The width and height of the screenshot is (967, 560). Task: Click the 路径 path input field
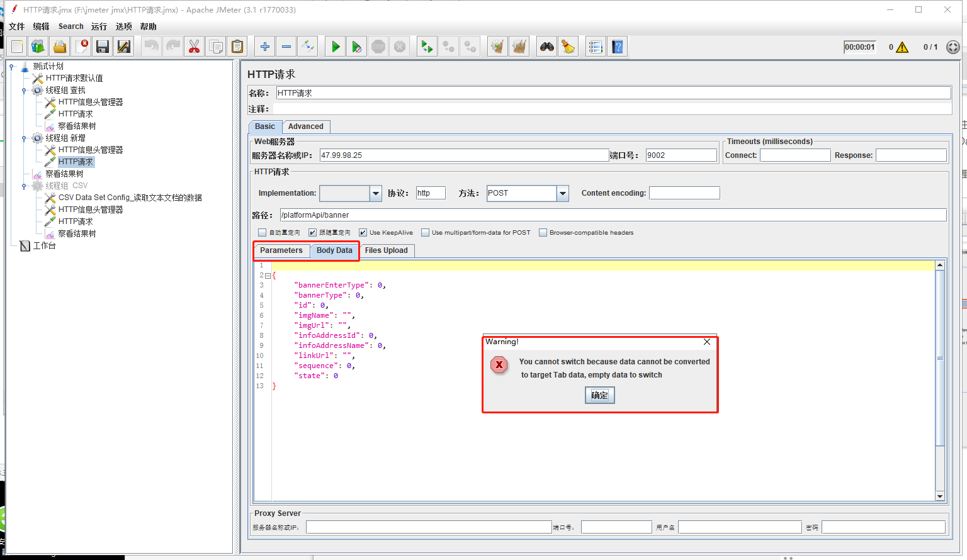[613, 215]
